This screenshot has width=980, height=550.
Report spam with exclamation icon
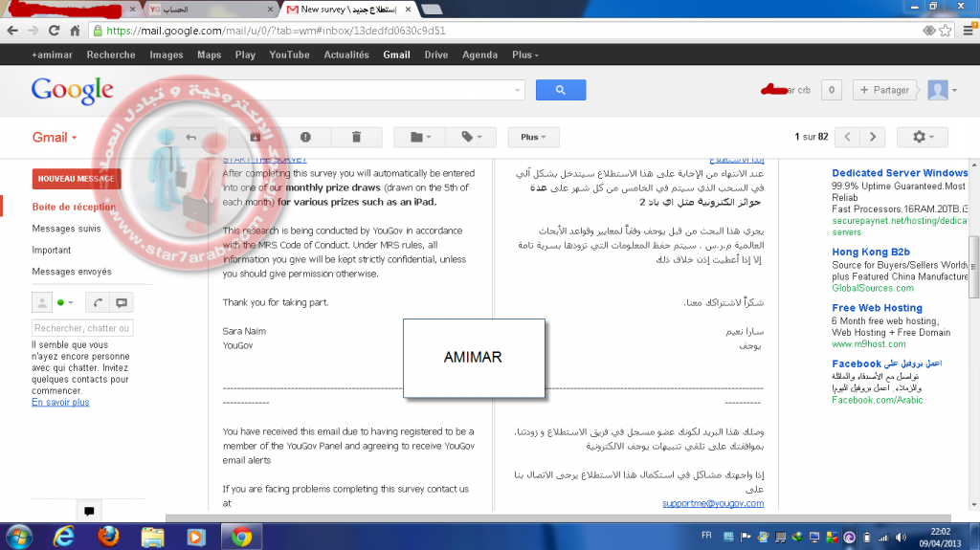tap(305, 137)
